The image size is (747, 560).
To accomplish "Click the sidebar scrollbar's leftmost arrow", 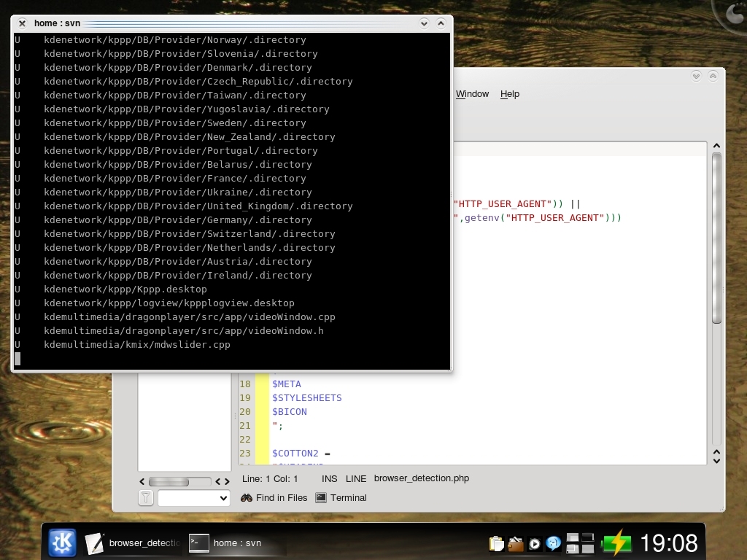I will tap(142, 481).
